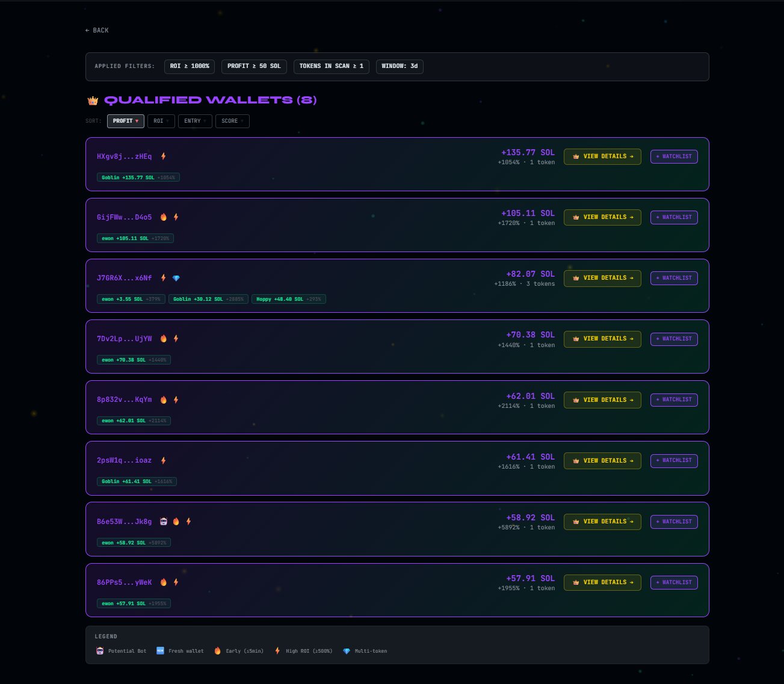784x684 pixels.
Task: Sort wallets by ROI
Action: click(x=161, y=121)
